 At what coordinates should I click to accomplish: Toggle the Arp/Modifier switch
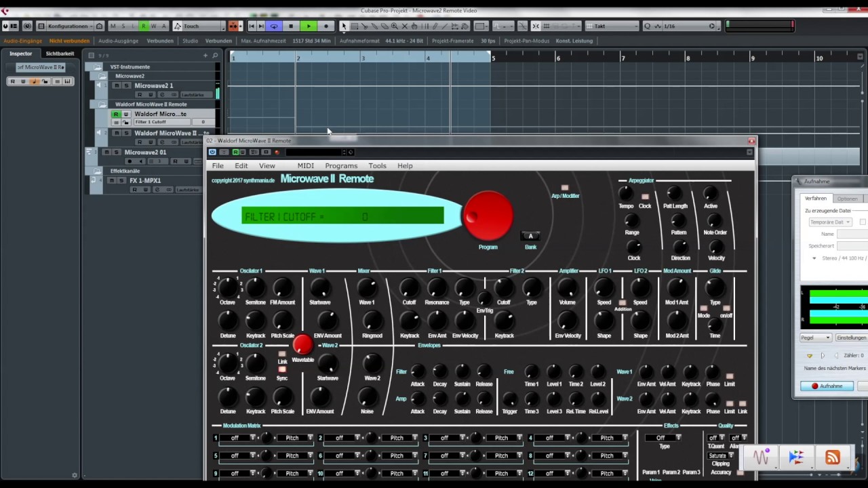tap(565, 188)
